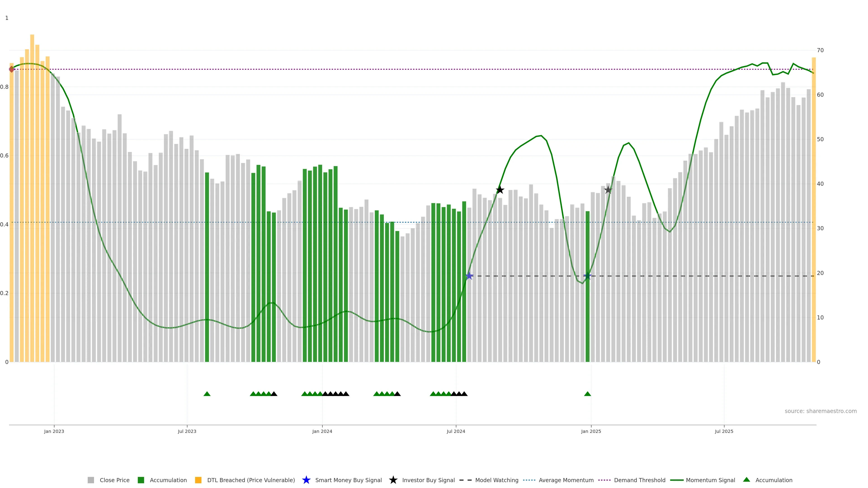Click the black star marker near August 2024
The width and height of the screenshot is (868, 488).
(x=500, y=190)
